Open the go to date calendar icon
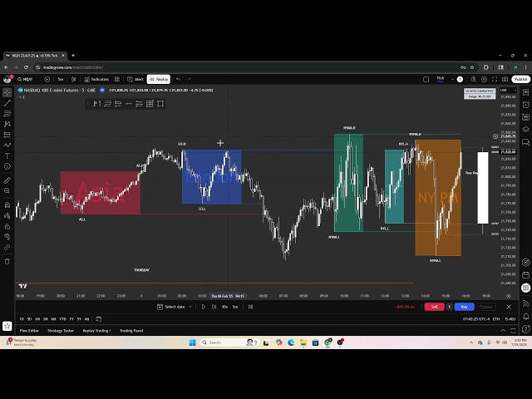 tap(98, 319)
